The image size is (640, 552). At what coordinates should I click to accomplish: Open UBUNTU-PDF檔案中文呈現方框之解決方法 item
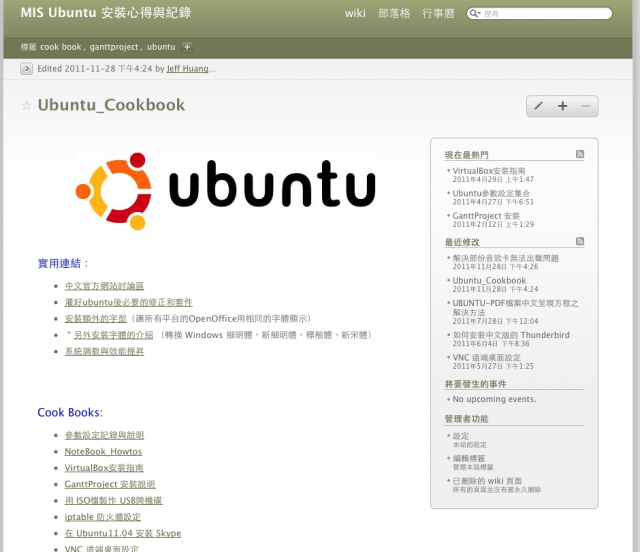pyautogui.click(x=515, y=307)
